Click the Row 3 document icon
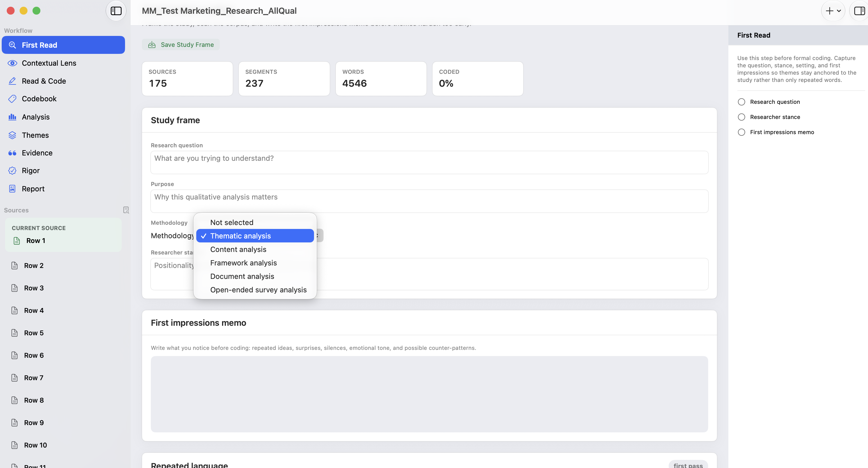 pos(15,288)
